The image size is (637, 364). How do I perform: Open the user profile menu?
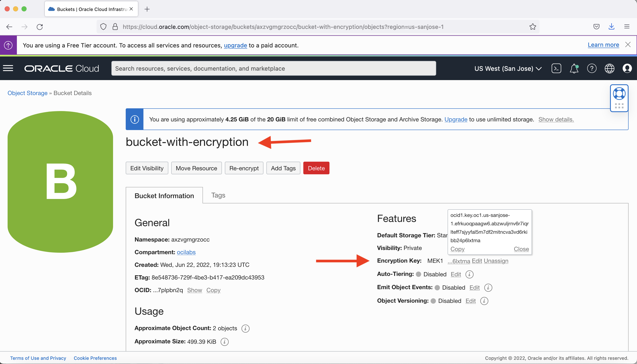pyautogui.click(x=627, y=68)
